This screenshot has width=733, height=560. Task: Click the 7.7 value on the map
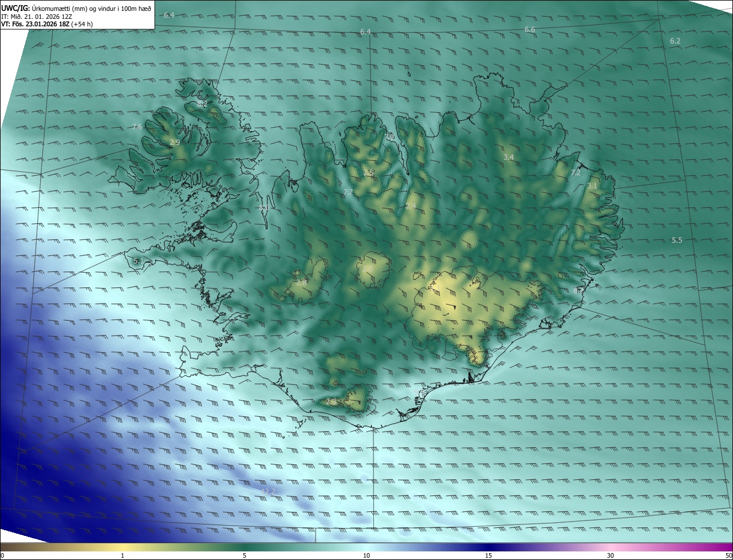tap(348, 192)
